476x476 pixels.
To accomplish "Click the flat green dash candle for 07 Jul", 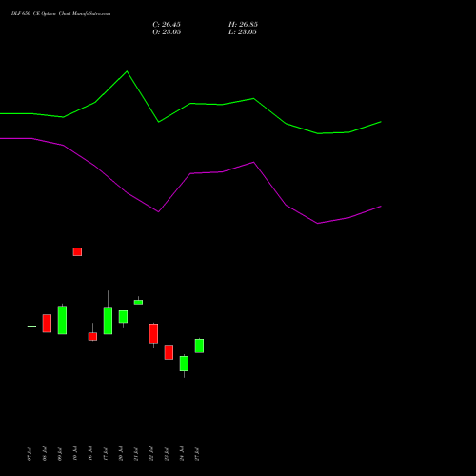I will tap(31, 326).
